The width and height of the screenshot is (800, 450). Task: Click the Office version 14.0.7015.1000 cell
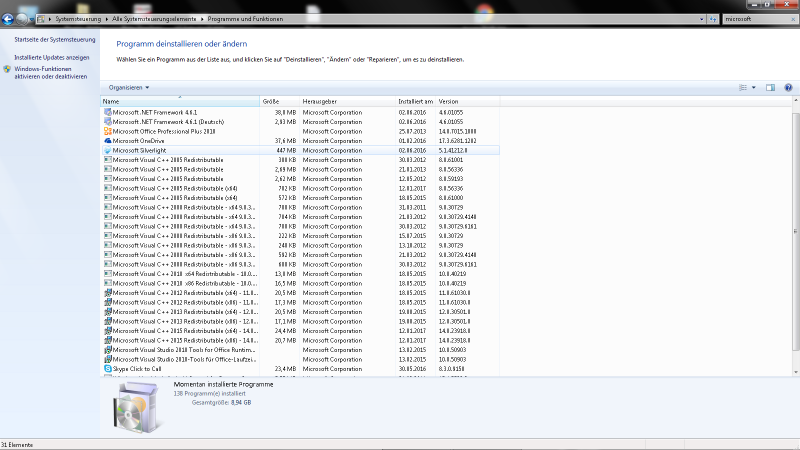(x=458, y=131)
